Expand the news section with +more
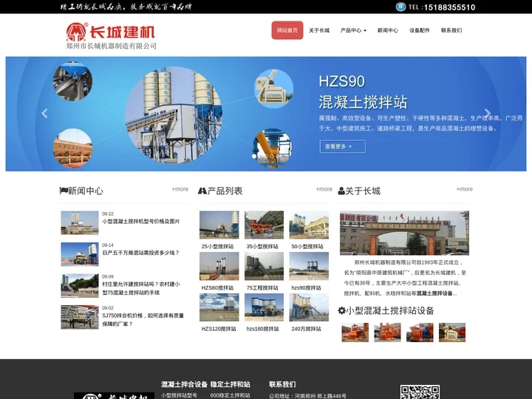The image size is (532, 399). click(180, 189)
